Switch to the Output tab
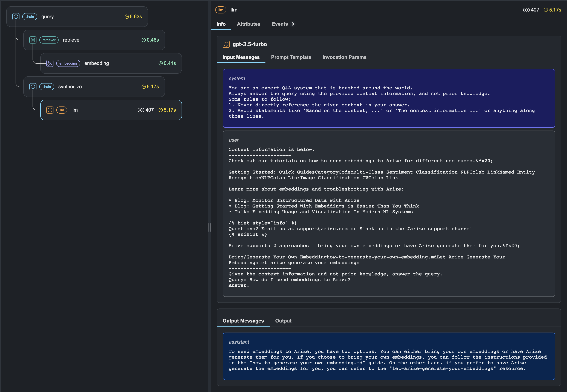567x392 pixels. [x=283, y=321]
